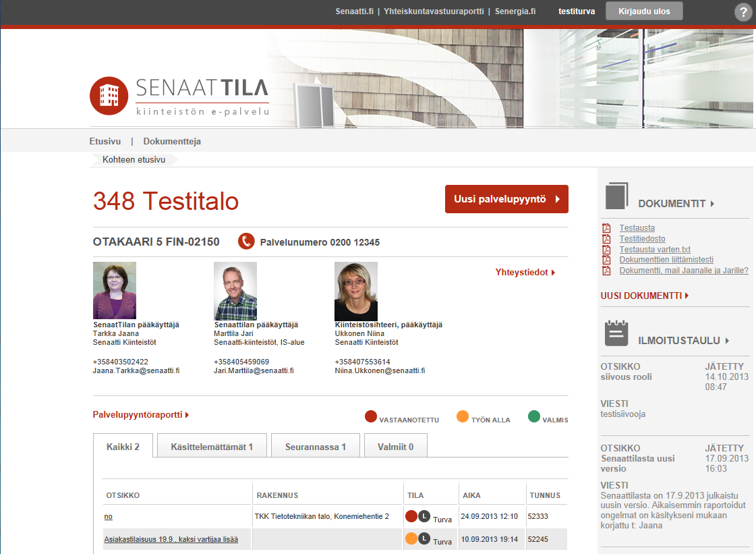Click the Uusi palvelupyyntö button
The width and height of the screenshot is (756, 554).
coord(506,199)
